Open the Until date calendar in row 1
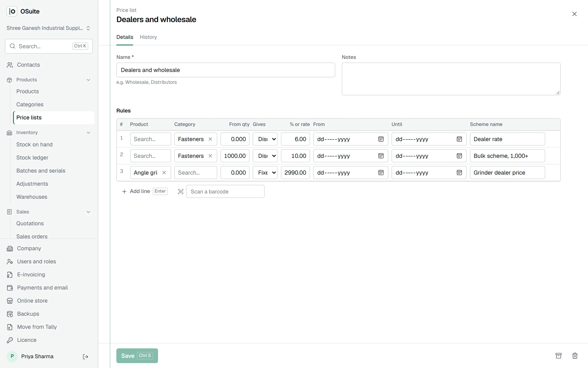Image resolution: width=588 pixels, height=368 pixels. tap(459, 139)
